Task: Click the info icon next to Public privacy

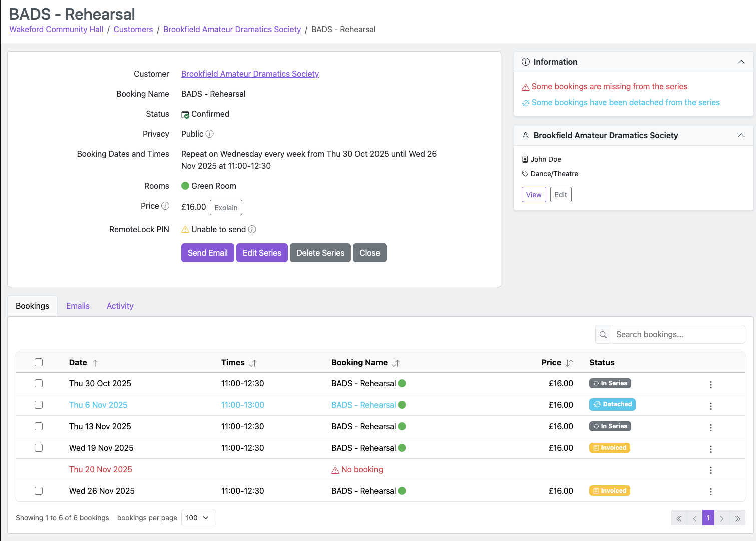Action: point(211,134)
